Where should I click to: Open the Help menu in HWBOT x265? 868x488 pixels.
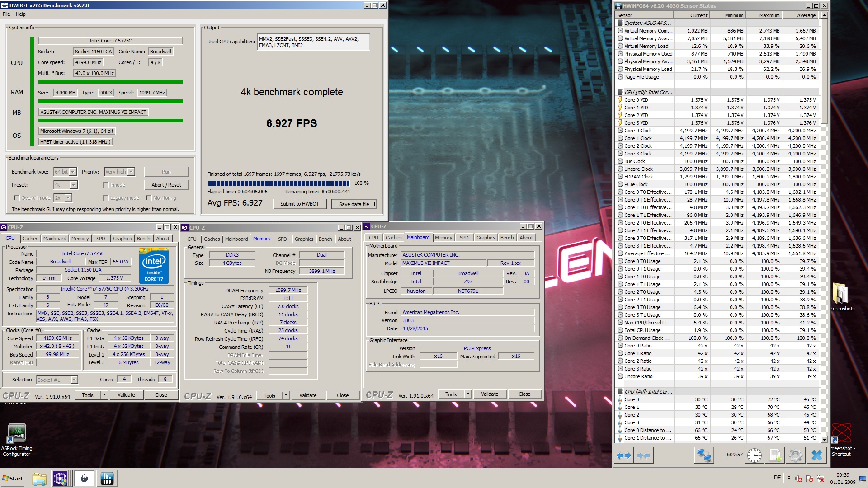click(21, 14)
